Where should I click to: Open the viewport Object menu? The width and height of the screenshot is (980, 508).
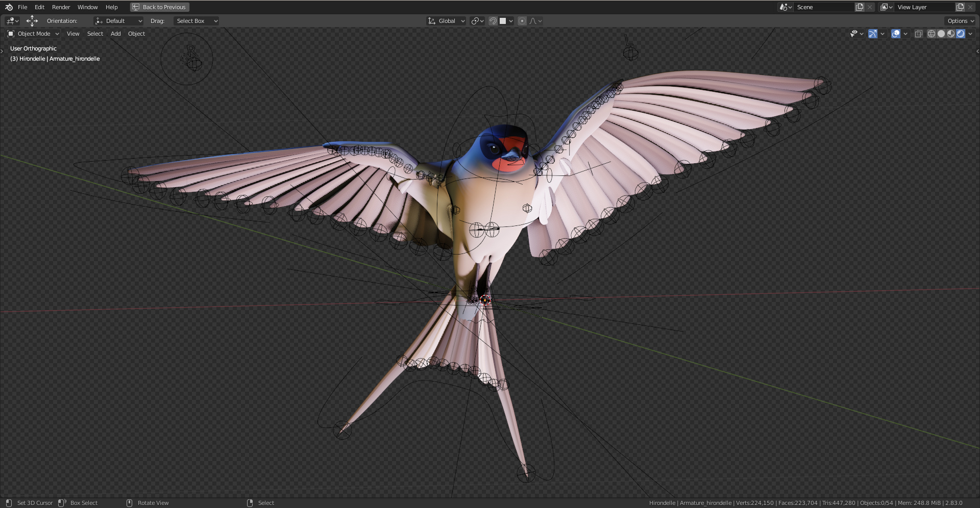pyautogui.click(x=136, y=34)
